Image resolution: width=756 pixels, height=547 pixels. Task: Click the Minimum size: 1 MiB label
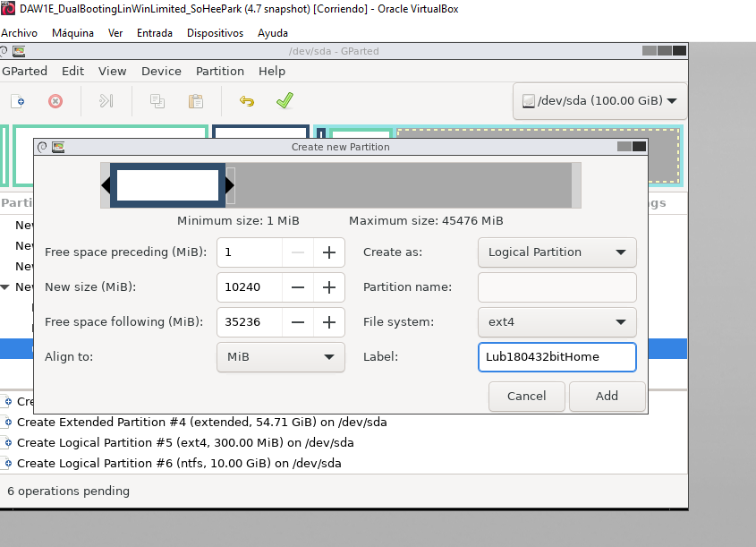point(238,221)
